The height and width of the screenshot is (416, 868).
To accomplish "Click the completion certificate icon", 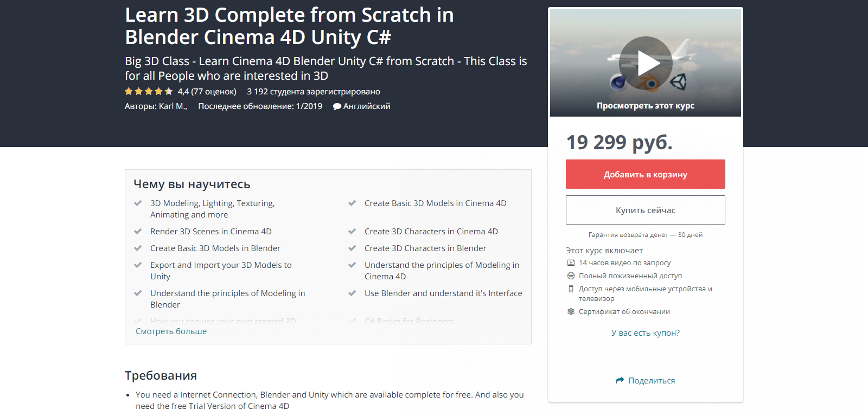I will point(571,312).
